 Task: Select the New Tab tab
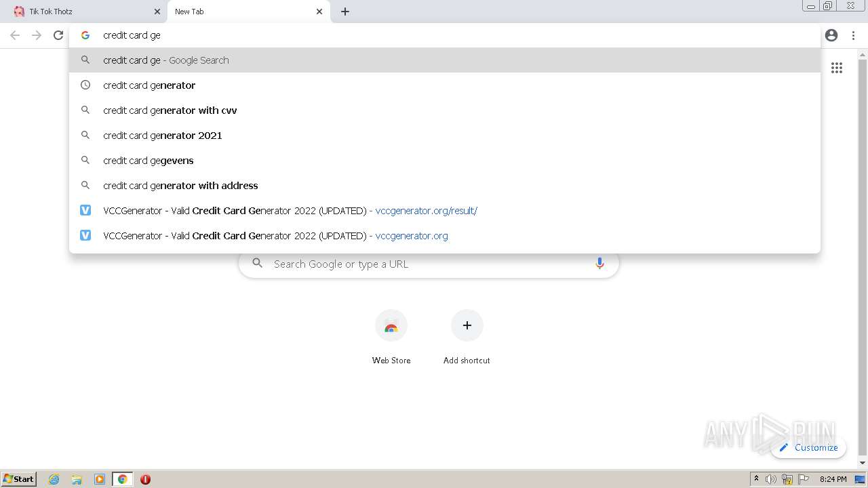pos(249,12)
